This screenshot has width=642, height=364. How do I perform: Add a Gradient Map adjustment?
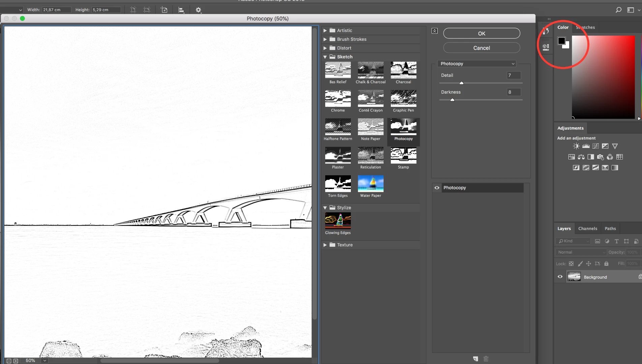pos(615,168)
